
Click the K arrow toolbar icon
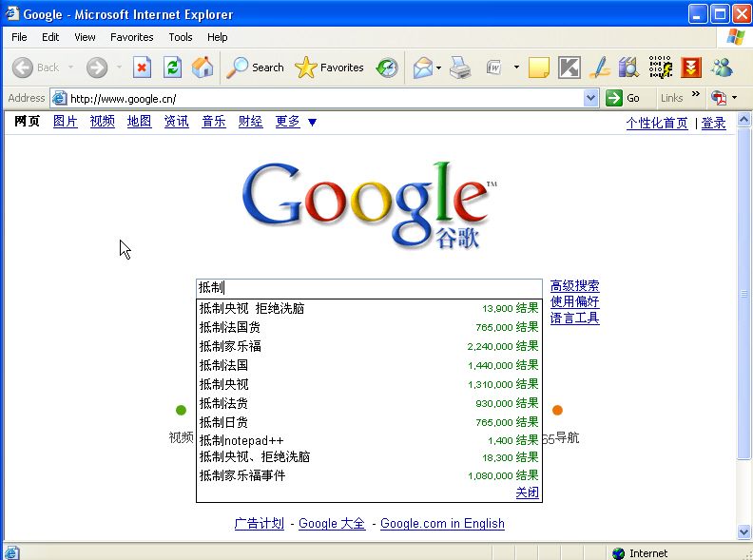pos(570,68)
